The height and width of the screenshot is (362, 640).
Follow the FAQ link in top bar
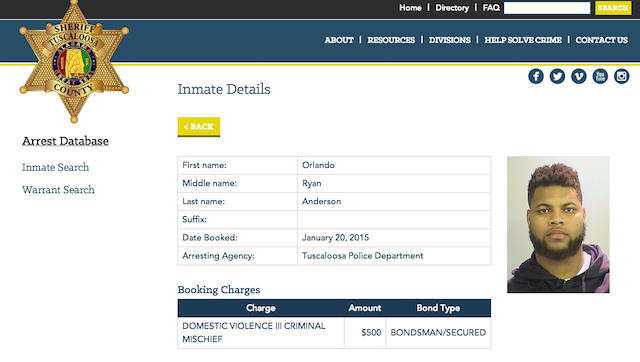pos(491,8)
